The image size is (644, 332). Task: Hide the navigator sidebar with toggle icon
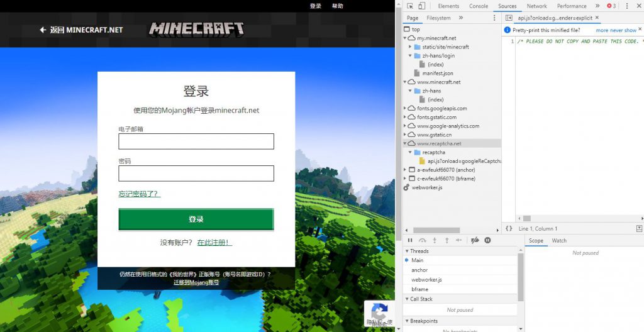click(509, 18)
